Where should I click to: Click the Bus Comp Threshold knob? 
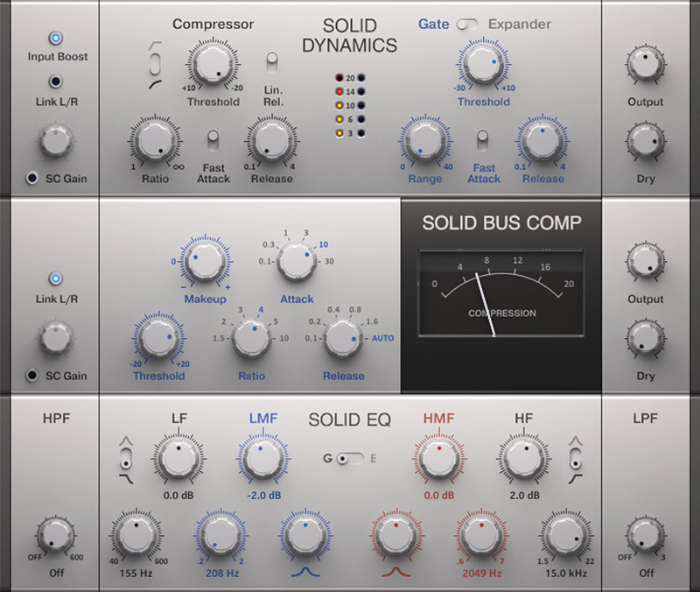pos(159,338)
